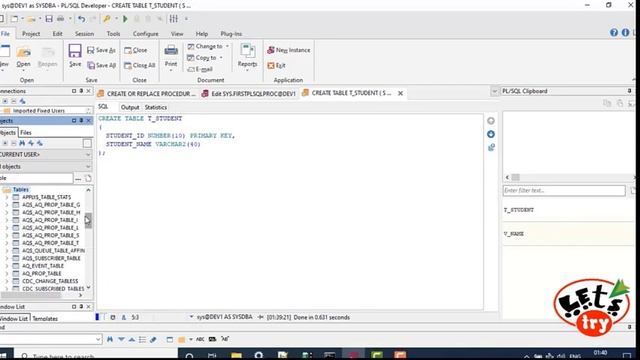Click the orange color icon in find bar
This screenshot has height=360, width=640.
(181, 339)
